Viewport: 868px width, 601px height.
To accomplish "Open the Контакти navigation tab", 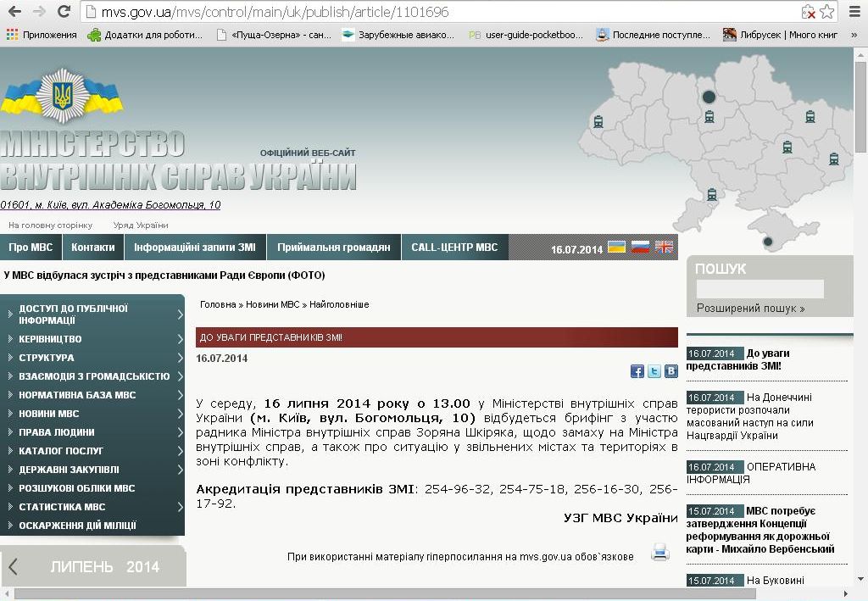I will (93, 248).
